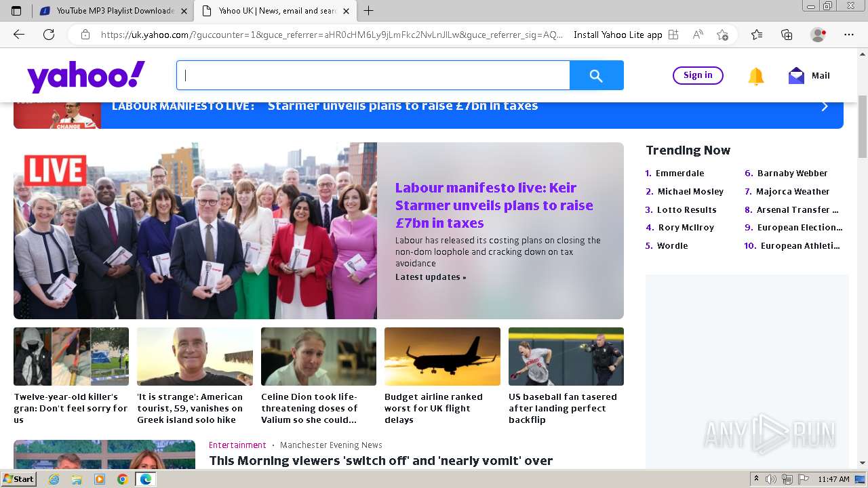View site information lock icon
The image size is (868, 488).
(85, 35)
